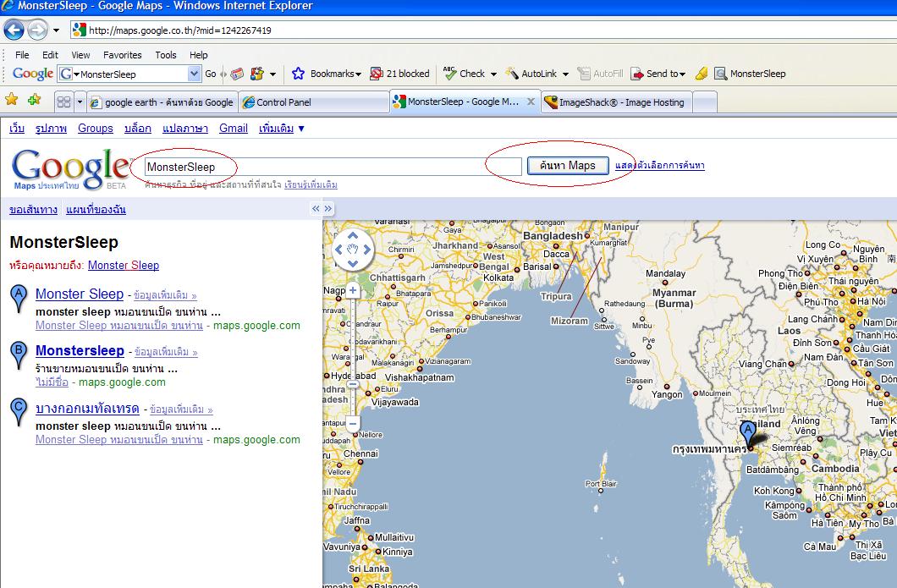The width and height of the screenshot is (897, 588).
Task: Open the Favorites Center yellow star
Action: (11, 100)
